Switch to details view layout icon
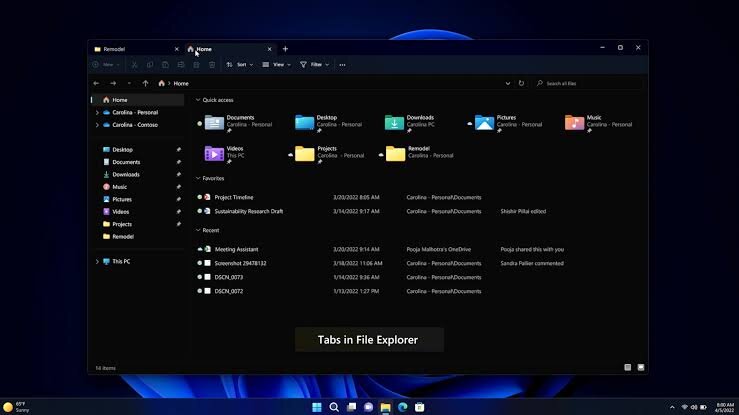Viewport: 739px width, 415px height. tap(628, 367)
